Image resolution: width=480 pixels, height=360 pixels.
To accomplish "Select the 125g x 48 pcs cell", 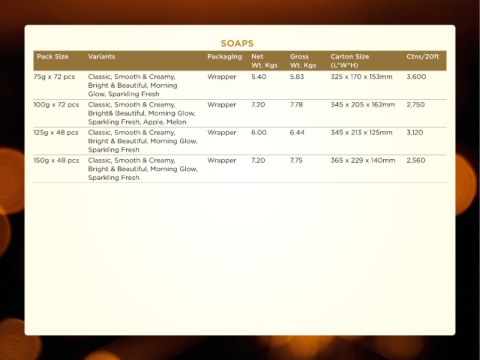I will (x=56, y=132).
